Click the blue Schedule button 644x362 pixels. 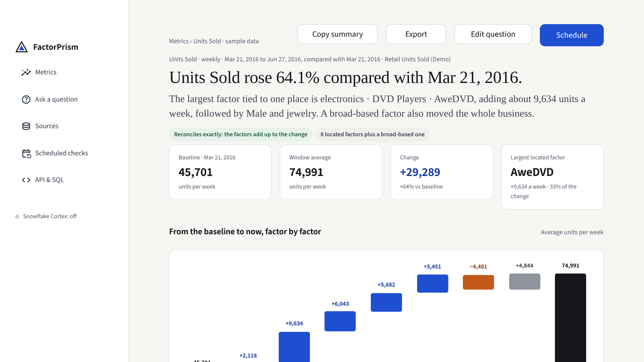(572, 35)
